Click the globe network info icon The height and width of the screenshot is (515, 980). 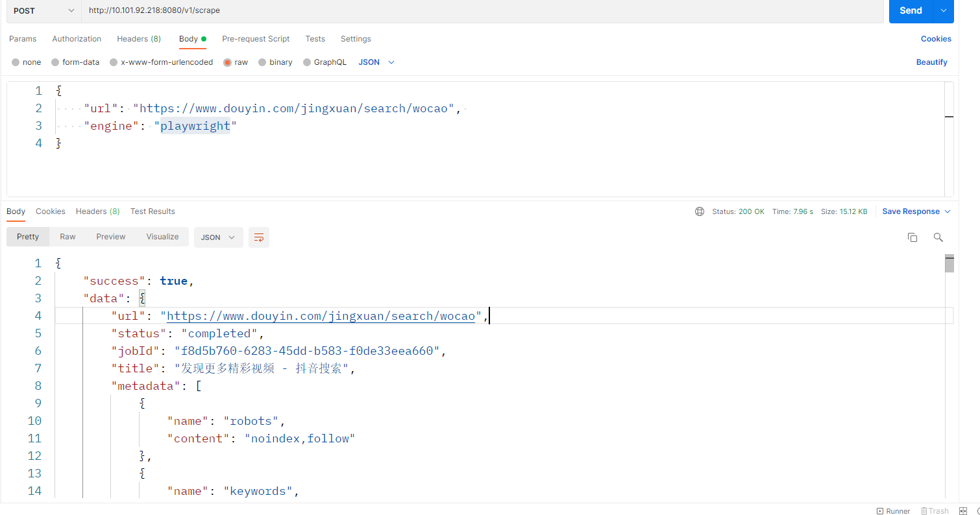click(x=700, y=211)
